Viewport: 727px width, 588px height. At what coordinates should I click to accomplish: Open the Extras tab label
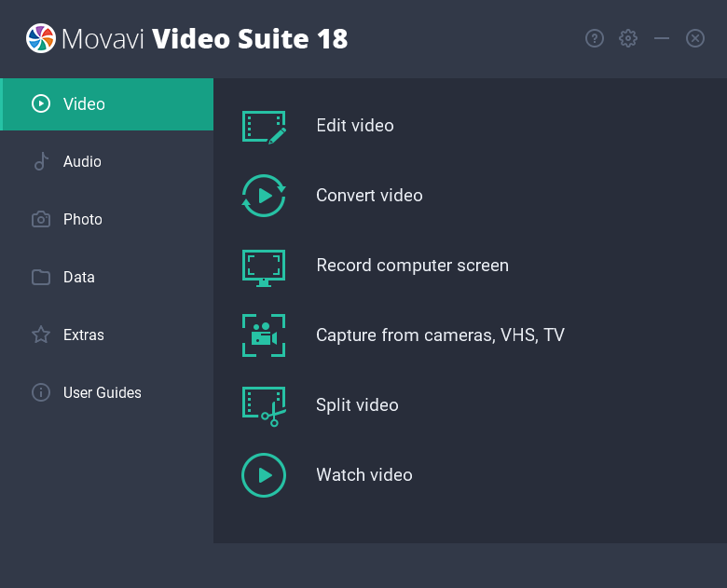84,335
